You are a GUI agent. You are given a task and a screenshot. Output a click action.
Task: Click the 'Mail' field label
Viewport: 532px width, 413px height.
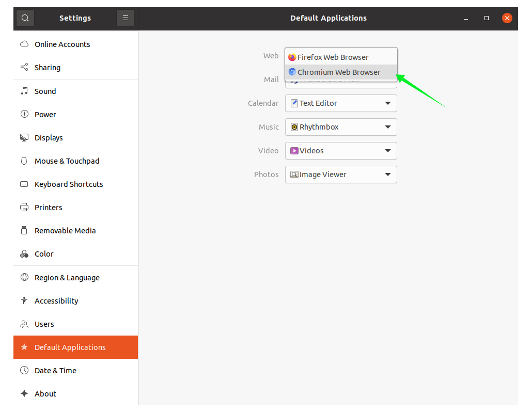coord(272,80)
